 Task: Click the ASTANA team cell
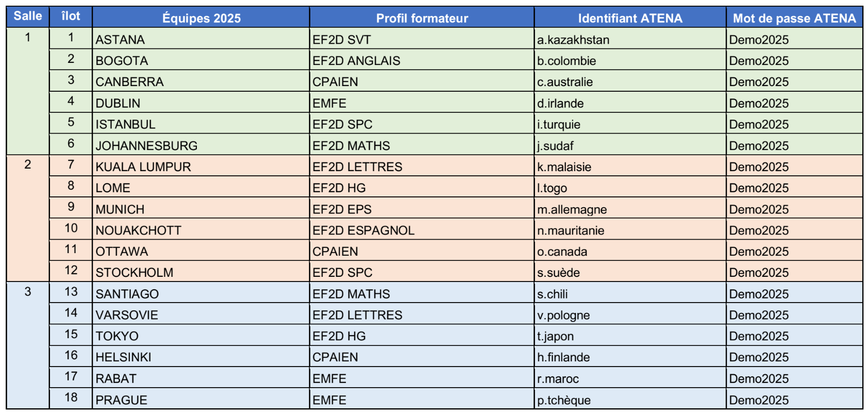click(x=201, y=39)
